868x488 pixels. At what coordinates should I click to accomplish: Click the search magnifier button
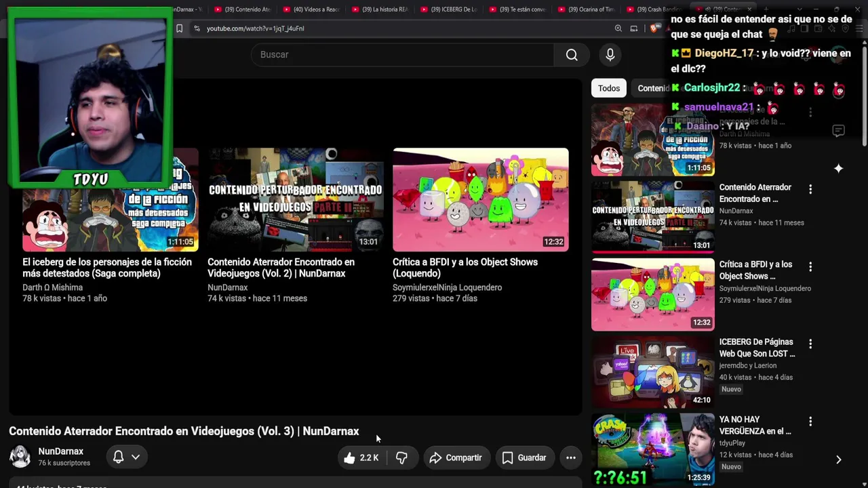572,55
